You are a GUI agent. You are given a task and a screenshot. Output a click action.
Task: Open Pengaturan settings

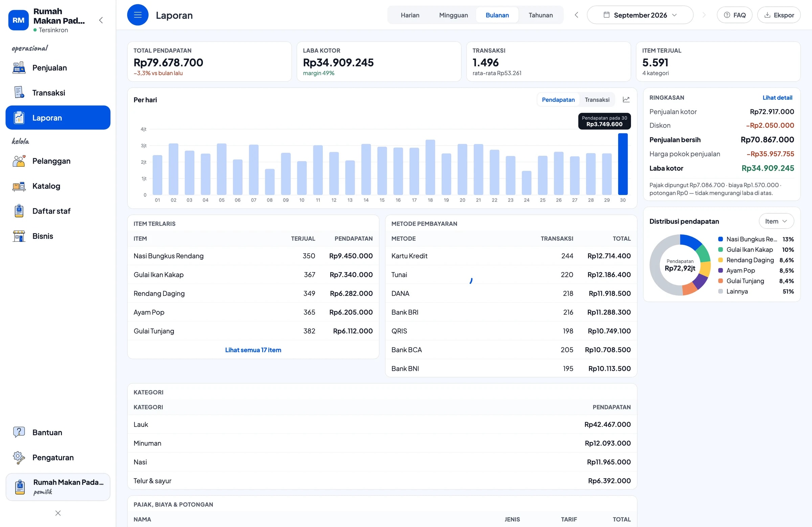tap(58, 457)
